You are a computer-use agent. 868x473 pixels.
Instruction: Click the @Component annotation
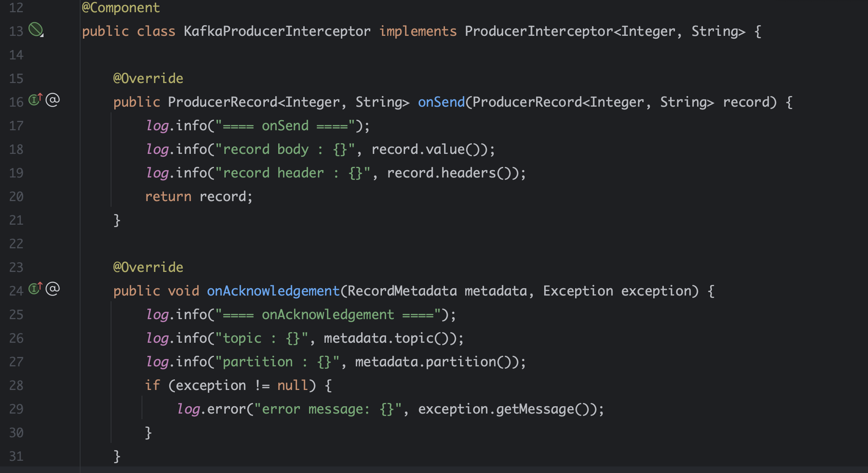121,8
